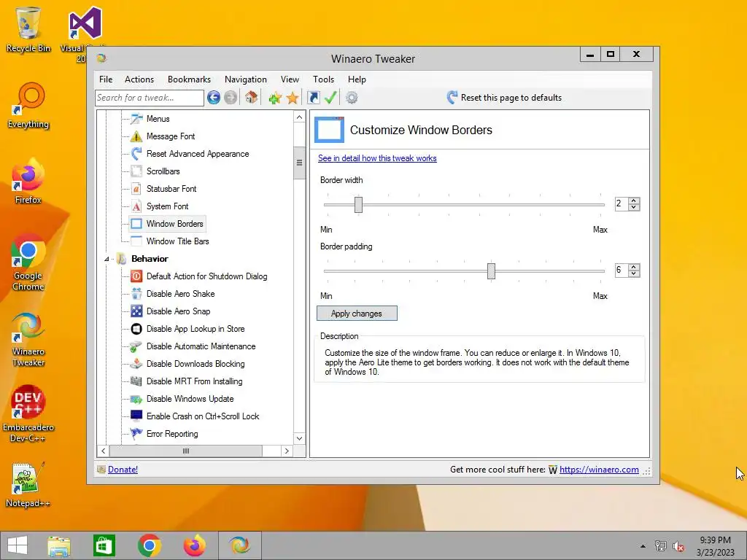
Task: Open 'See in detail how this tweak works' link
Action: [377, 158]
